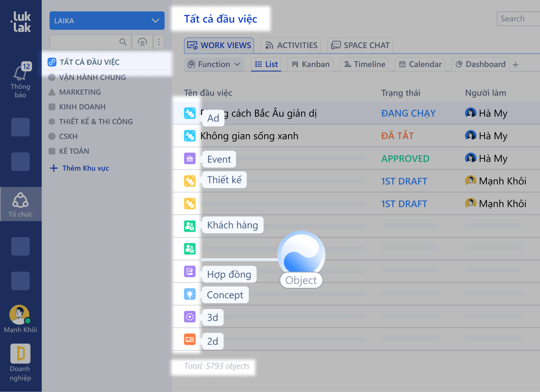Click the search magnifier in sidebar
Screen dimensions: 540x392
click(123, 42)
